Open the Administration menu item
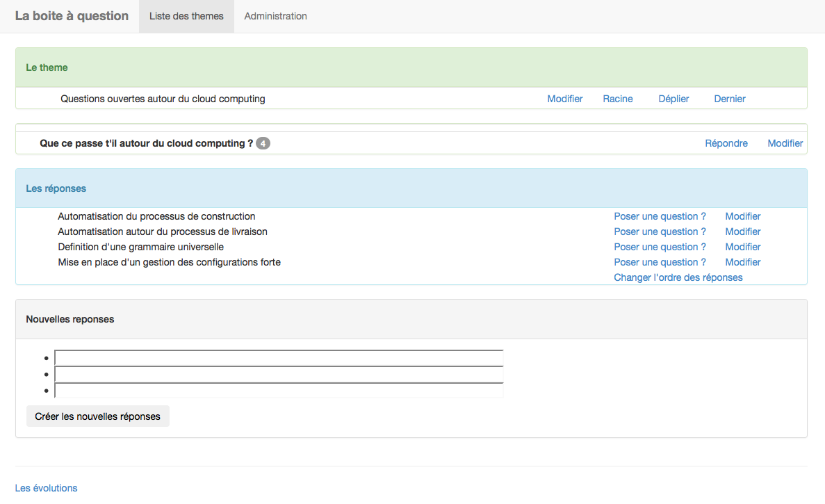 click(275, 16)
